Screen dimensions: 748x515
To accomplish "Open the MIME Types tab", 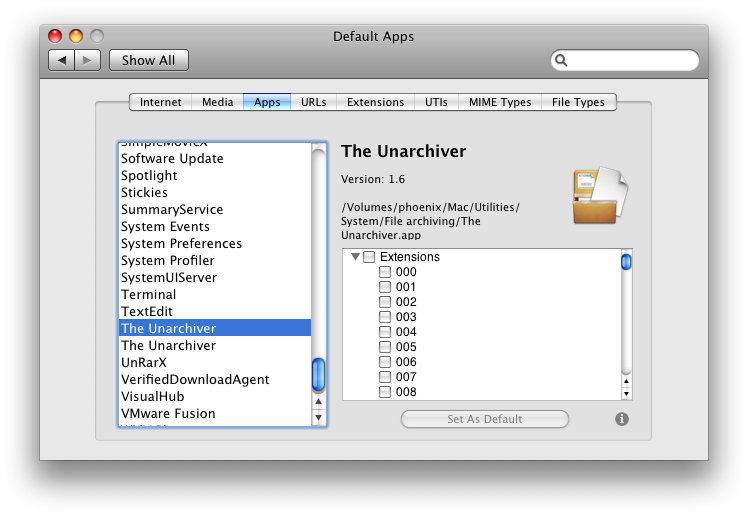I will pos(500,102).
